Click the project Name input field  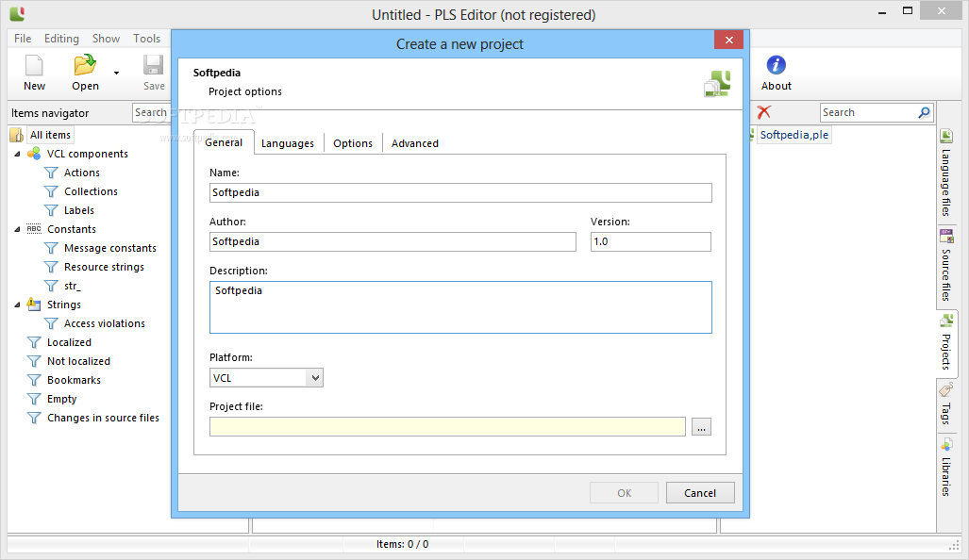[x=460, y=192]
